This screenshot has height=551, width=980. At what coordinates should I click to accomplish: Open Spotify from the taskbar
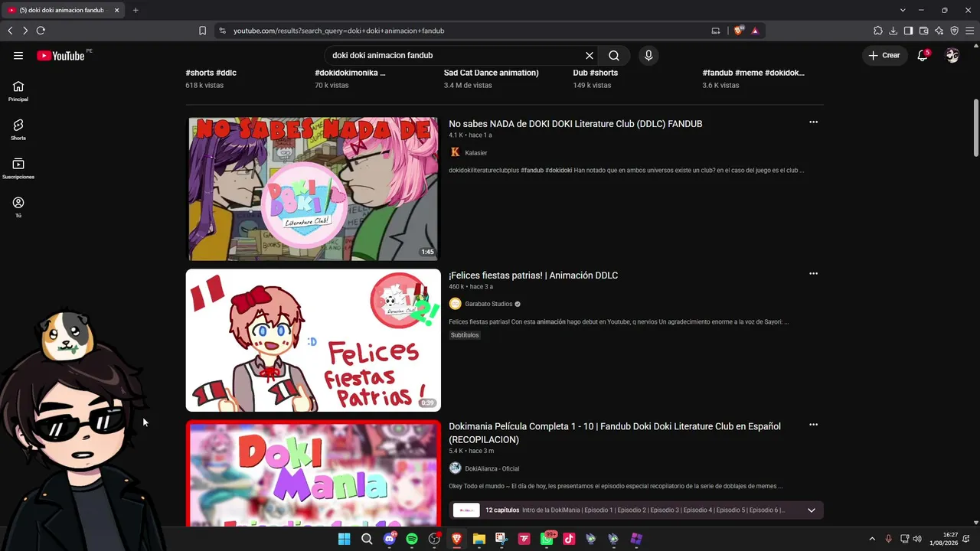pyautogui.click(x=412, y=539)
